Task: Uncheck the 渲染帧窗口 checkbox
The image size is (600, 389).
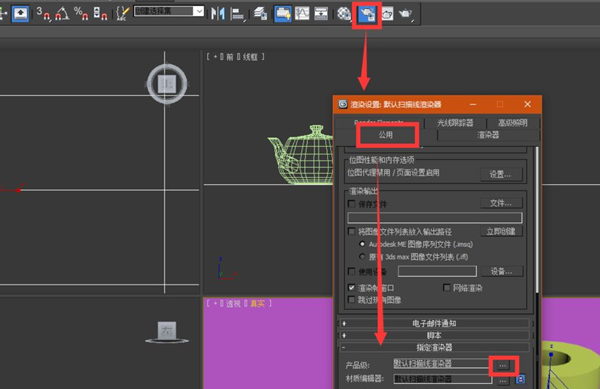Action: 351,287
